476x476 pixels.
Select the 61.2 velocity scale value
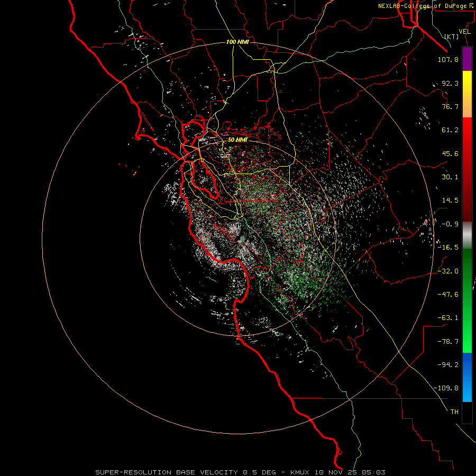[x=450, y=130]
